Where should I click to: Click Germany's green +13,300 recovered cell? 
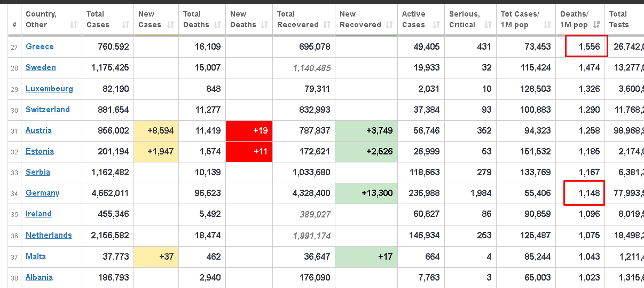pos(366,193)
